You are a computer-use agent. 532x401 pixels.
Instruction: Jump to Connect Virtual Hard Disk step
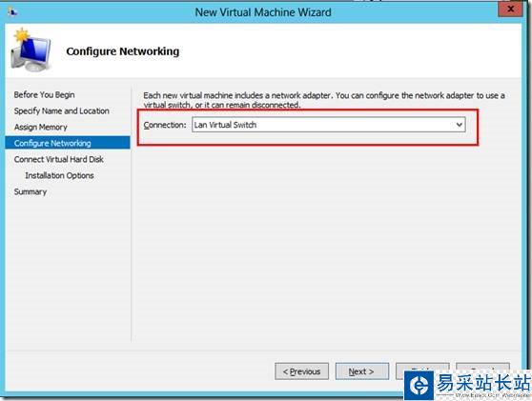[59, 159]
